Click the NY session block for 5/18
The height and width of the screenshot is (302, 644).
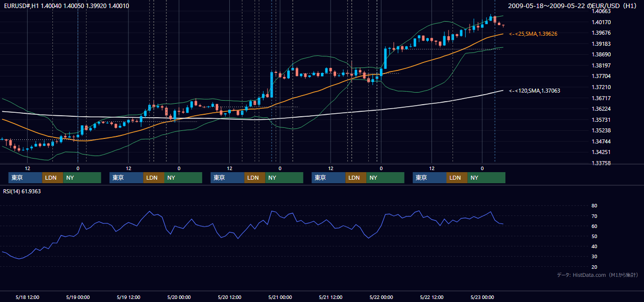click(x=82, y=178)
